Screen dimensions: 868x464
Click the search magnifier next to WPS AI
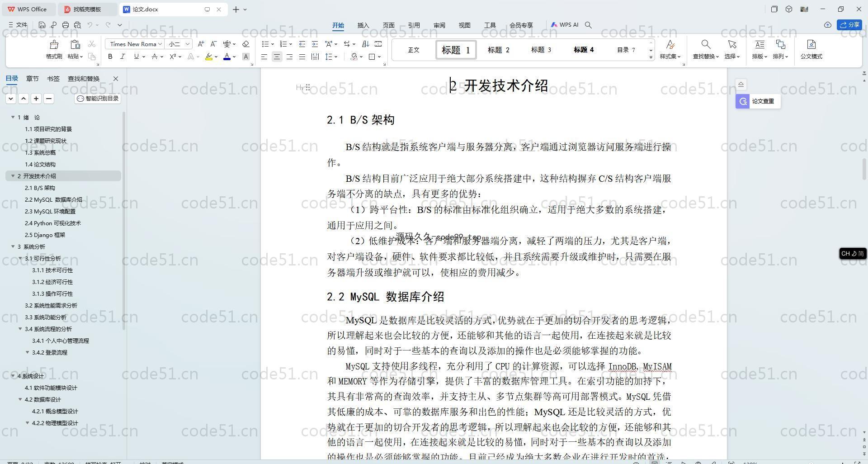(588, 25)
